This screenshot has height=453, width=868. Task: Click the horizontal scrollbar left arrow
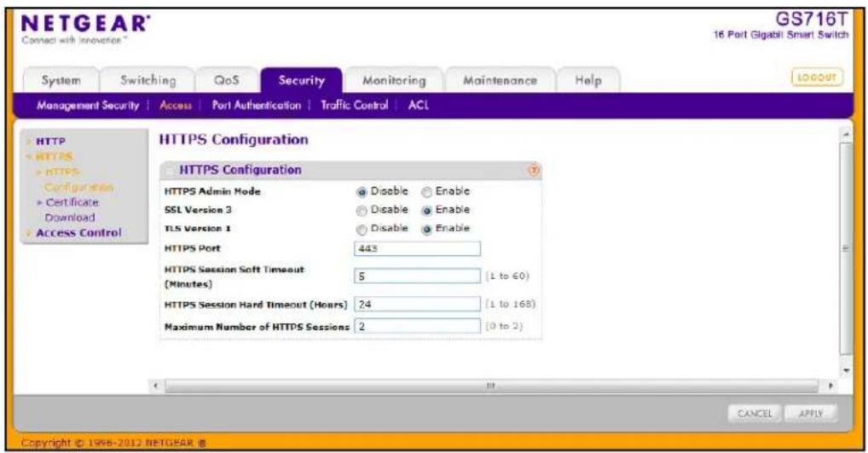156,386
